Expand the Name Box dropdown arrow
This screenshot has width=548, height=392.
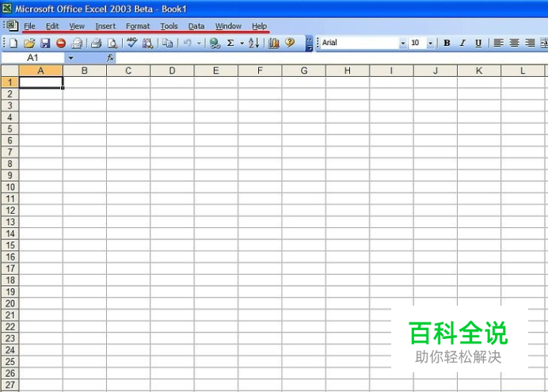pyautogui.click(x=70, y=58)
